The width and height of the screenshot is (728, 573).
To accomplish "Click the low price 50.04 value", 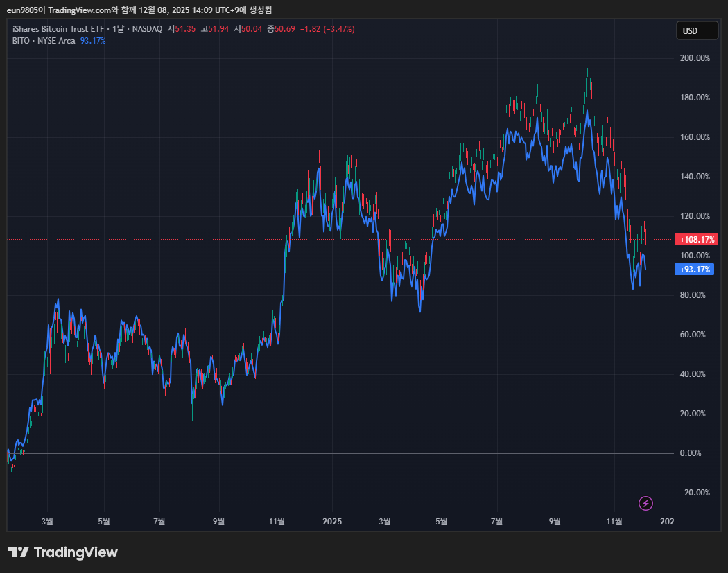I will coord(251,29).
